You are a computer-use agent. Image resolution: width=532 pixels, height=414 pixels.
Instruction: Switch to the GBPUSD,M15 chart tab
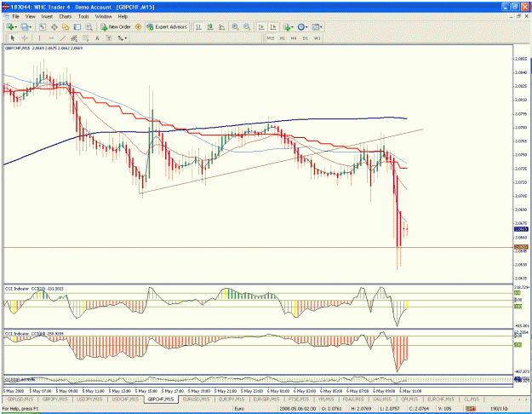pyautogui.click(x=20, y=400)
